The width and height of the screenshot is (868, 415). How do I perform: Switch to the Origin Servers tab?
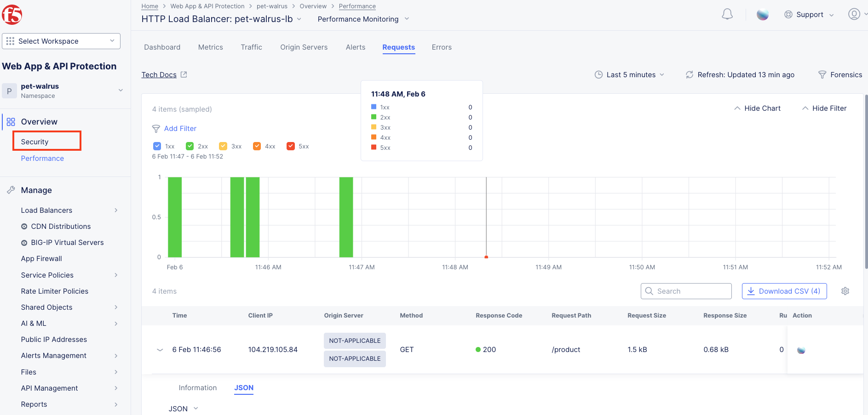pos(304,47)
